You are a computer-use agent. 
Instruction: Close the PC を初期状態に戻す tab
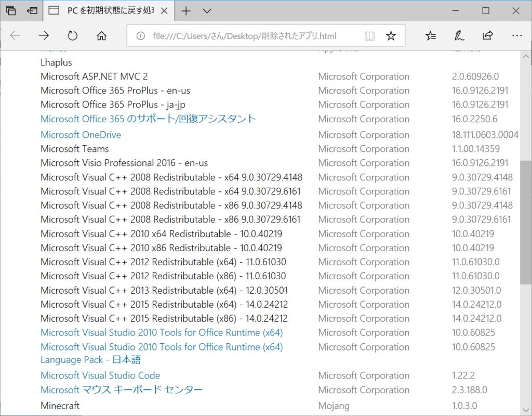[164, 11]
